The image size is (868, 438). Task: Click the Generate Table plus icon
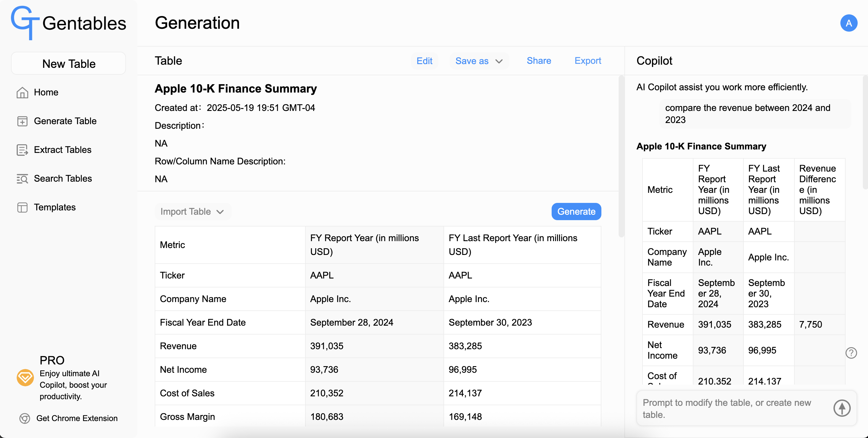[22, 121]
